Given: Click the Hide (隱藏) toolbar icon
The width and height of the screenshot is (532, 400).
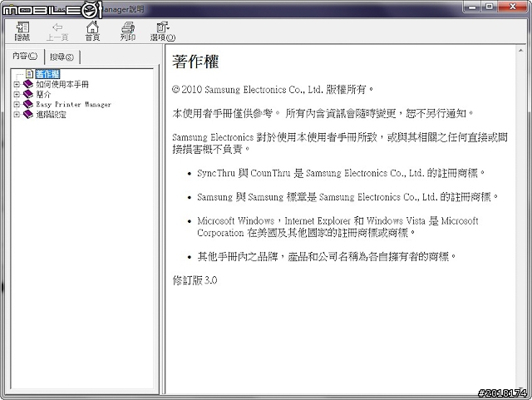Looking at the screenshot, I should 22,32.
